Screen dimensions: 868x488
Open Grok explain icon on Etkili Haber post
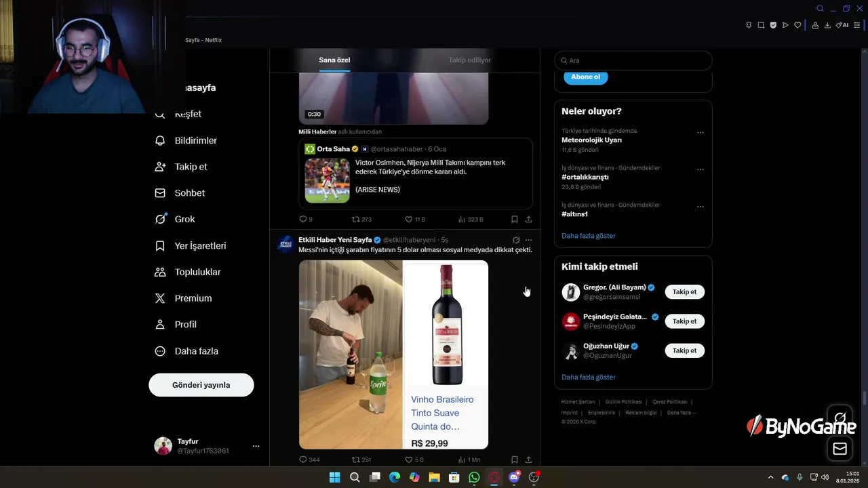[516, 240]
